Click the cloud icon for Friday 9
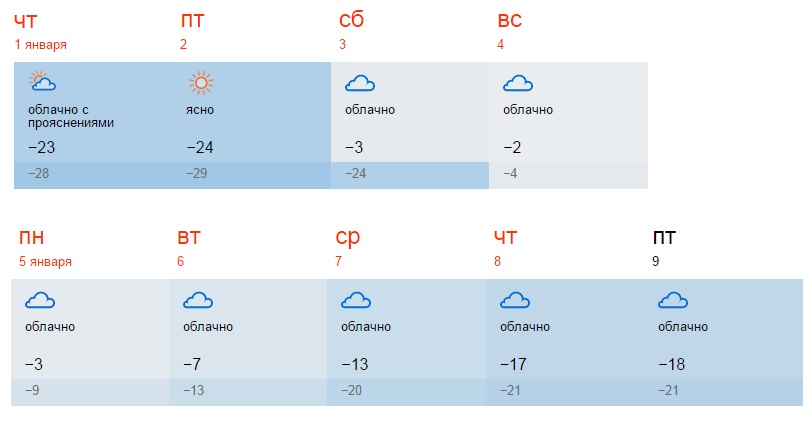 click(671, 299)
